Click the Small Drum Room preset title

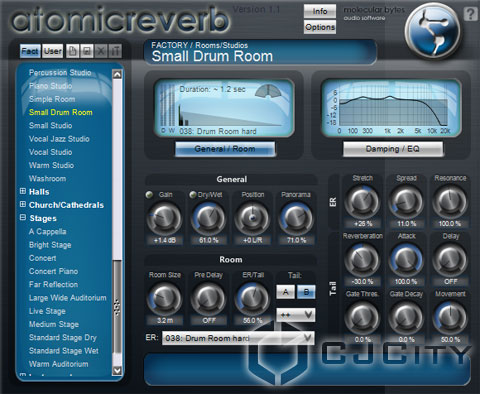pos(212,56)
